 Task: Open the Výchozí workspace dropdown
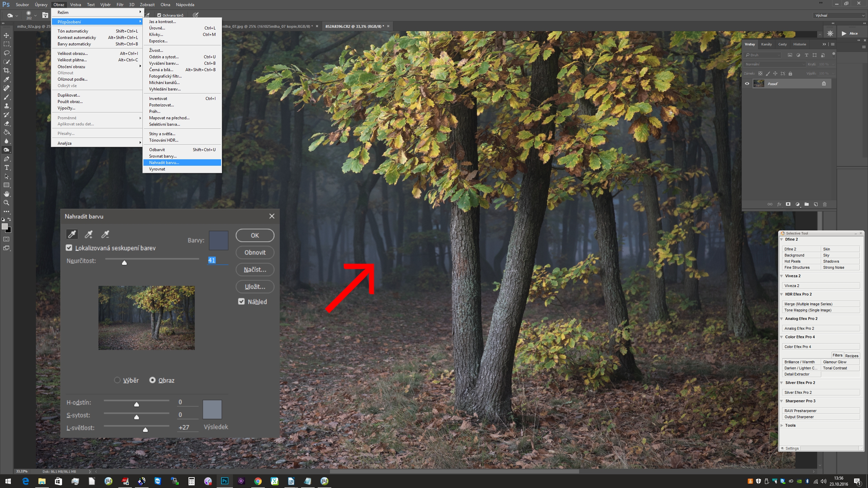pyautogui.click(x=839, y=15)
